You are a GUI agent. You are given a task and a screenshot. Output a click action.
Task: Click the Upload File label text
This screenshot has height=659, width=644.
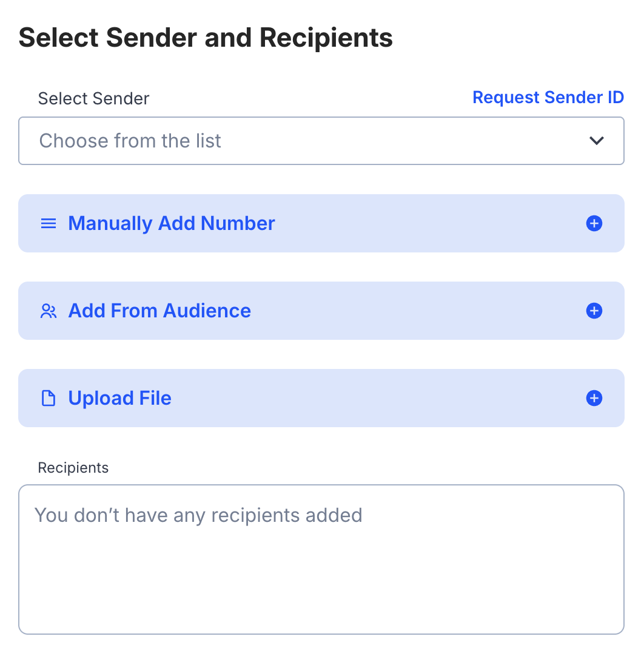tap(120, 398)
